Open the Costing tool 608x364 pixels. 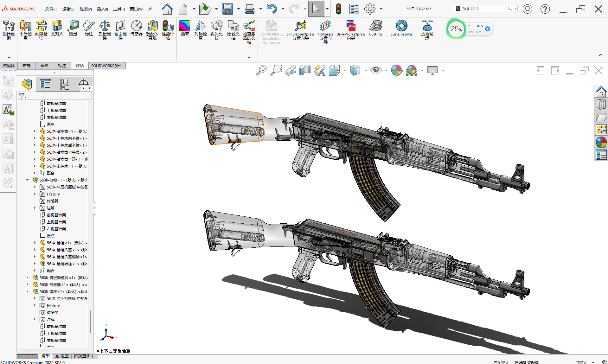click(x=375, y=28)
